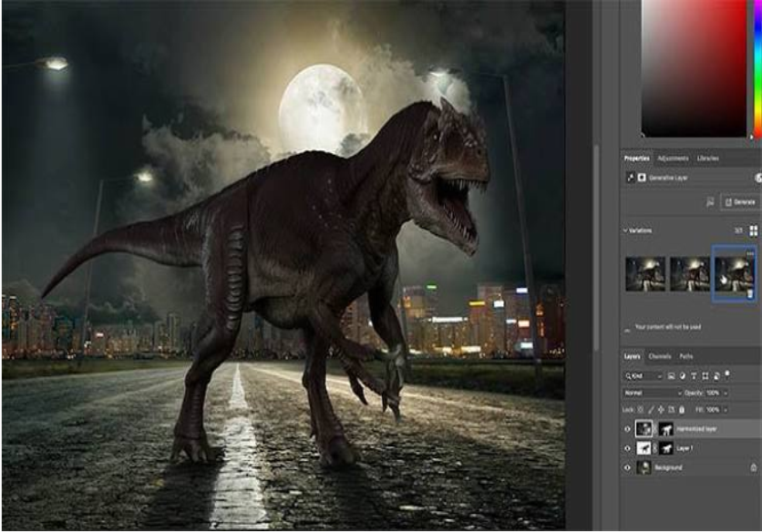This screenshot has height=532, width=762.
Task: Switch to the Properties tab
Action: coord(636,159)
